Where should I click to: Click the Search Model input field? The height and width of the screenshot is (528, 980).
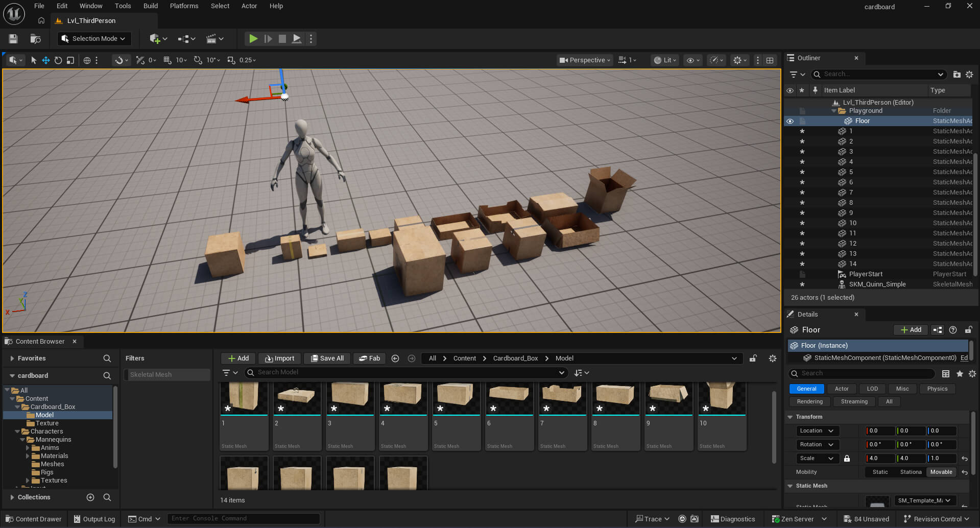[406, 373]
